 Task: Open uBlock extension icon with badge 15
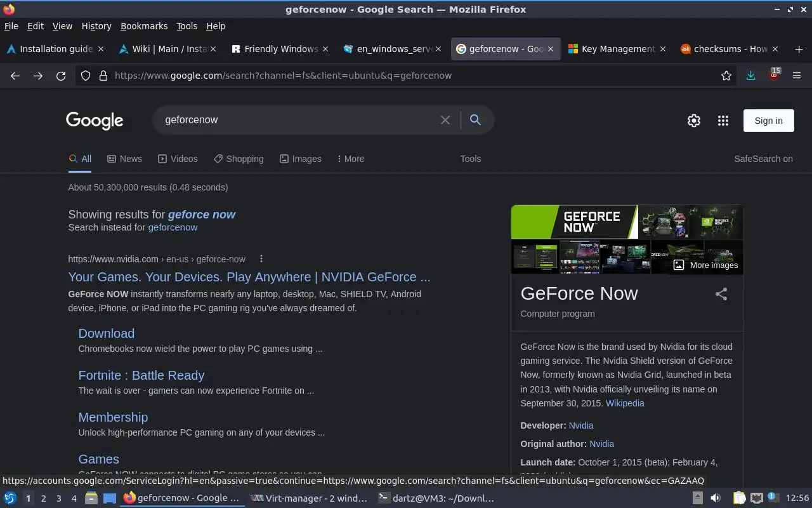pos(774,74)
